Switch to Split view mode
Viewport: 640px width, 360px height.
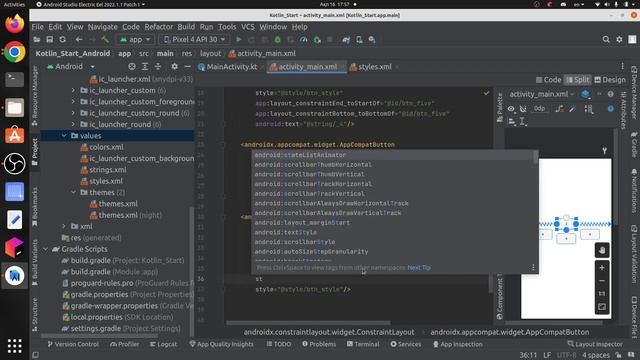(577, 80)
